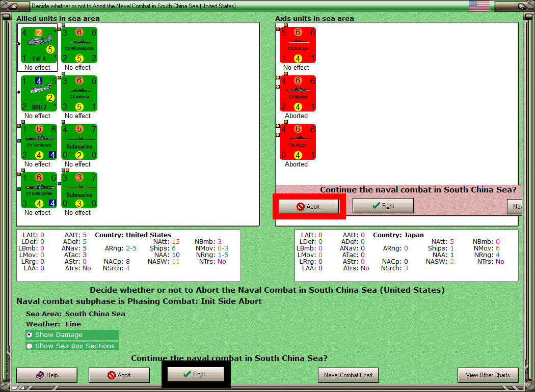This screenshot has height=392, width=535.
Task: Open the Naval Combat Chart
Action: click(349, 375)
